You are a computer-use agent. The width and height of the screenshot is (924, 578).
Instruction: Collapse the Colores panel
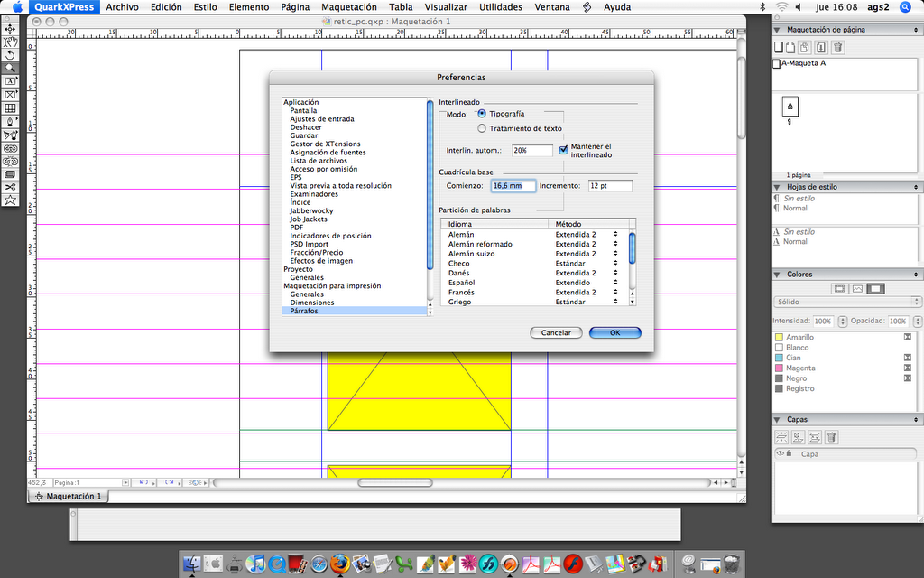point(777,275)
